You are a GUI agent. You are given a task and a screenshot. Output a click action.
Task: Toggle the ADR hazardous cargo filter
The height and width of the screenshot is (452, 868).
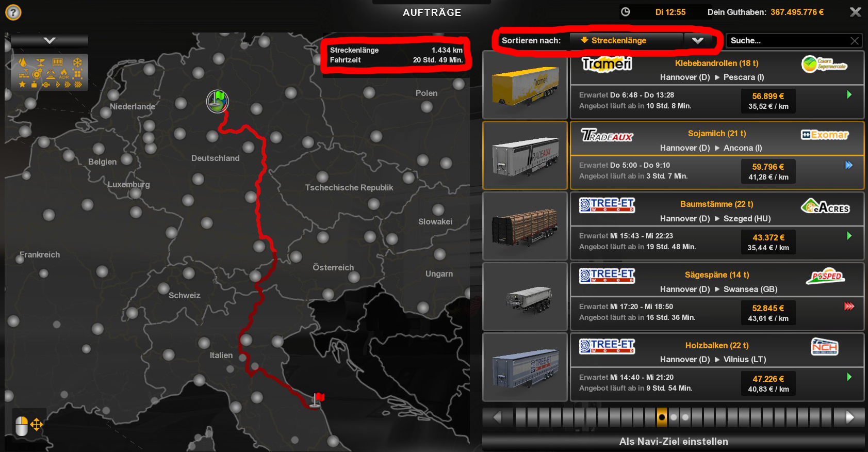pyautogui.click(x=64, y=74)
